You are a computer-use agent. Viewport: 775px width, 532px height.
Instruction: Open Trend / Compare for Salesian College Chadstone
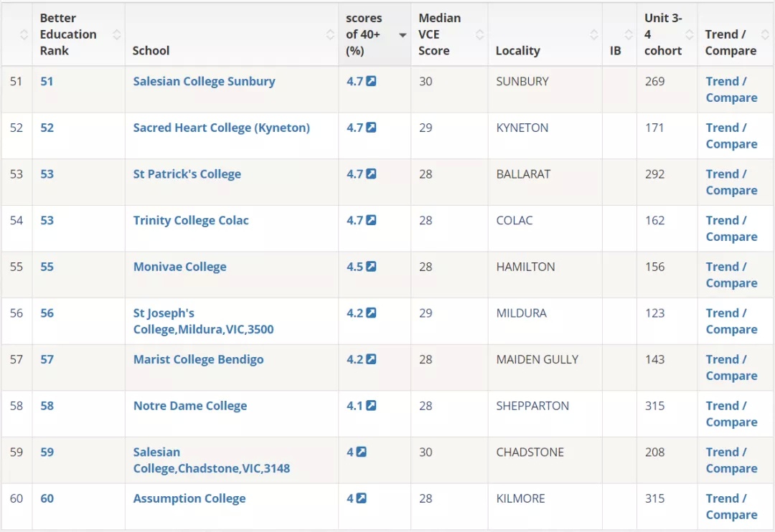731,460
